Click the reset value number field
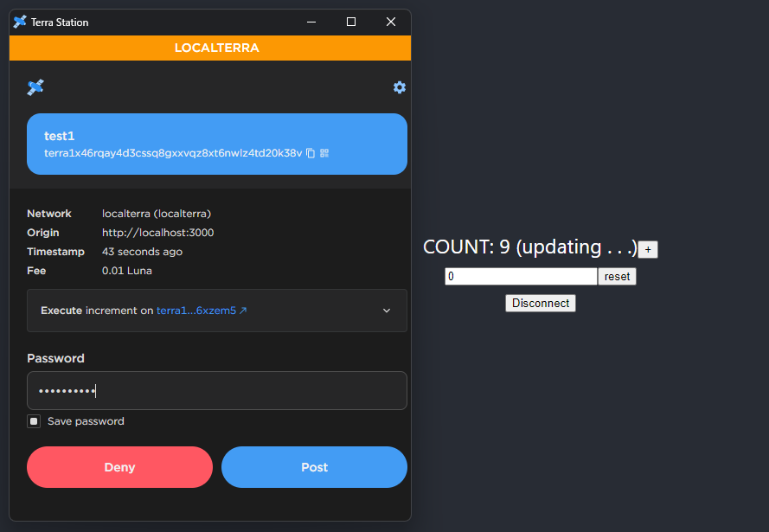Screen dimensions: 769x532 coord(520,277)
